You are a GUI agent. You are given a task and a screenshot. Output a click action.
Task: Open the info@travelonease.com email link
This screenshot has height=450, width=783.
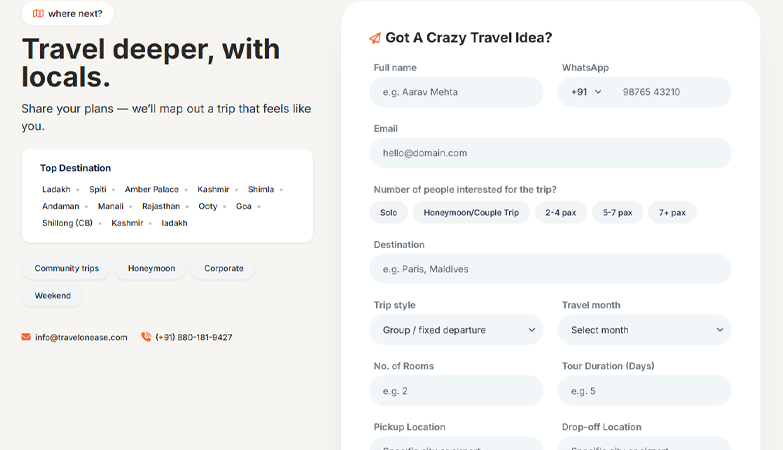(x=81, y=338)
